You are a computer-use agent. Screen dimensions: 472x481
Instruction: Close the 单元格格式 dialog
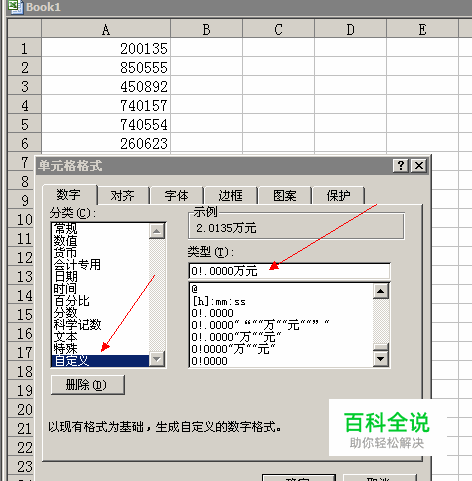pos(419,165)
